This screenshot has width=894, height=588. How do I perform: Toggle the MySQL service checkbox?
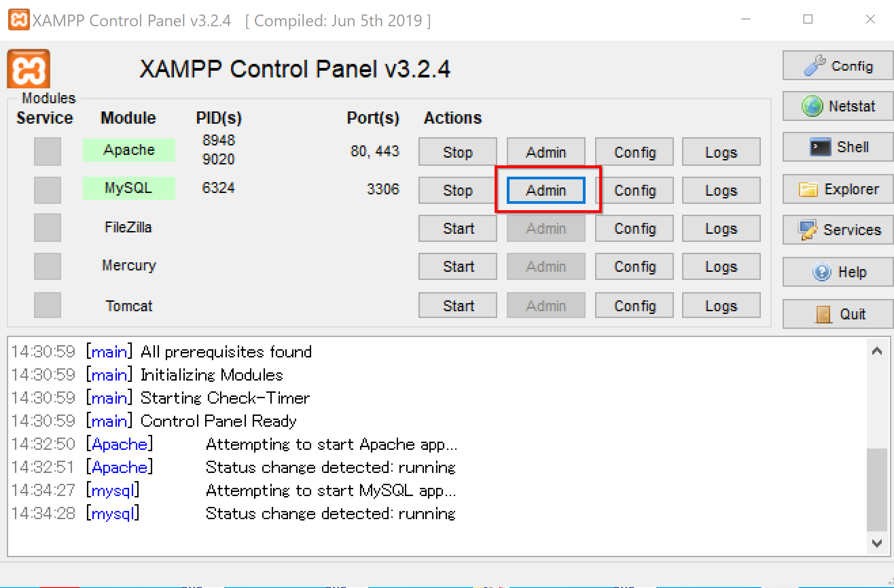click(48, 190)
